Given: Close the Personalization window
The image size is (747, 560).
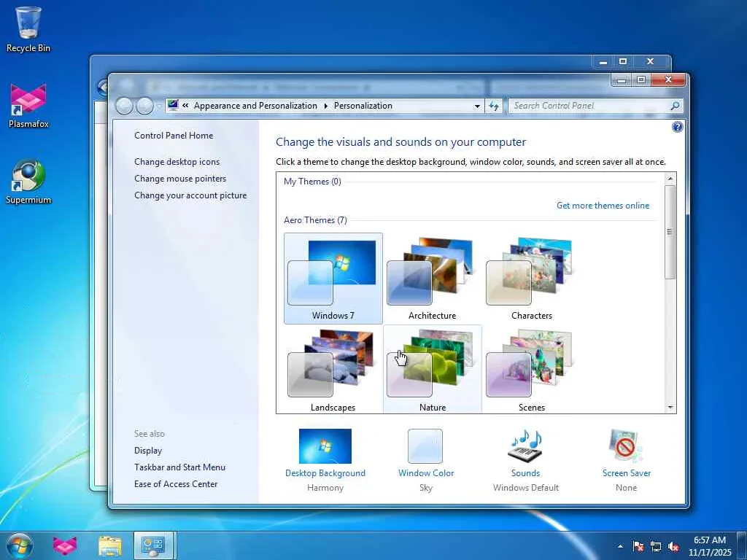Looking at the screenshot, I should coord(668,80).
